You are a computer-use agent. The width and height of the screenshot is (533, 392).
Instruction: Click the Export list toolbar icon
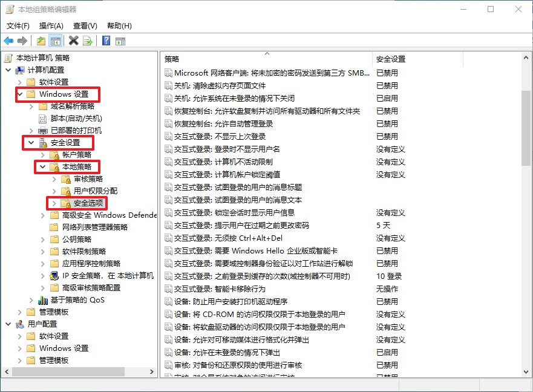[88, 41]
